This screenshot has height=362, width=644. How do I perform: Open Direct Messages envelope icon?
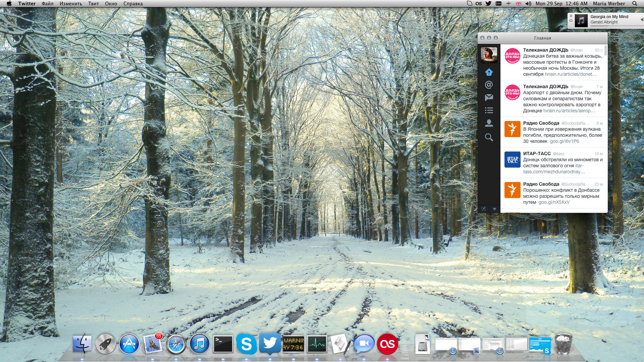[x=489, y=98]
